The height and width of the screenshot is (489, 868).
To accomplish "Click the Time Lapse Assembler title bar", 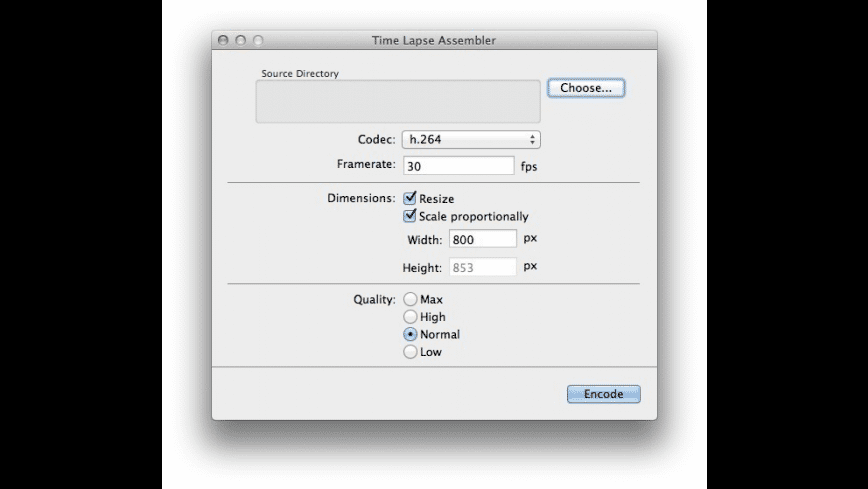I will tap(433, 40).
